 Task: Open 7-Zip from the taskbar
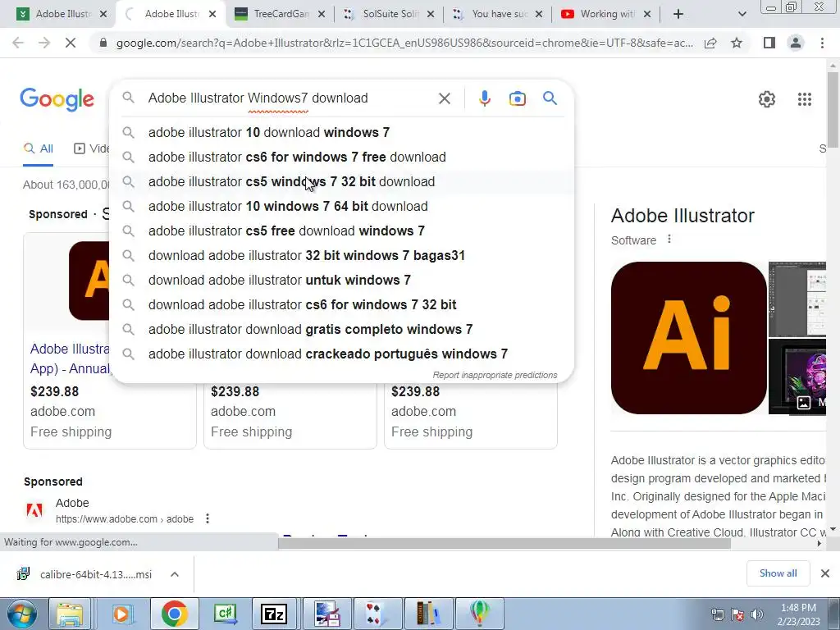(274, 614)
